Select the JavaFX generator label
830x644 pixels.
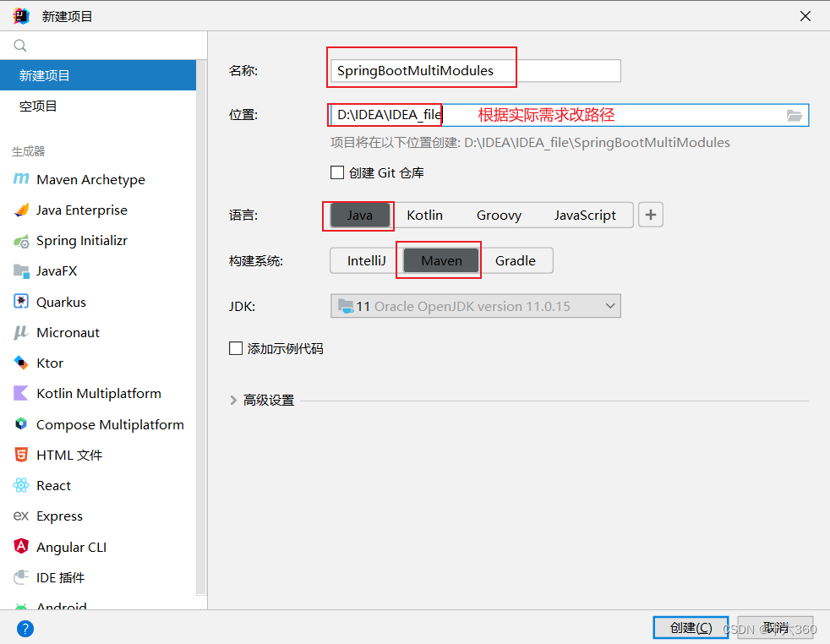click(x=57, y=271)
